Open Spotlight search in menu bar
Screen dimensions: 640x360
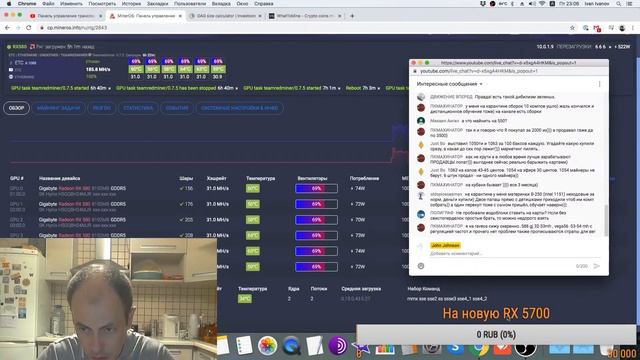point(619,4)
